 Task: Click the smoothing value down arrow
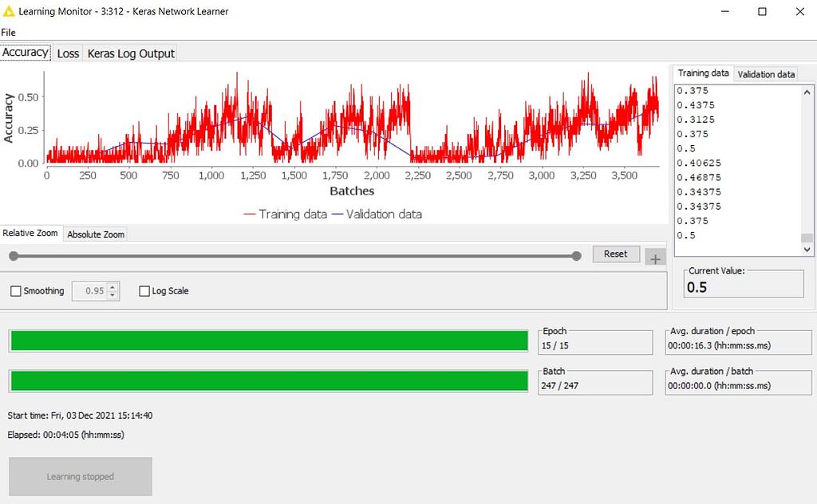(112, 294)
